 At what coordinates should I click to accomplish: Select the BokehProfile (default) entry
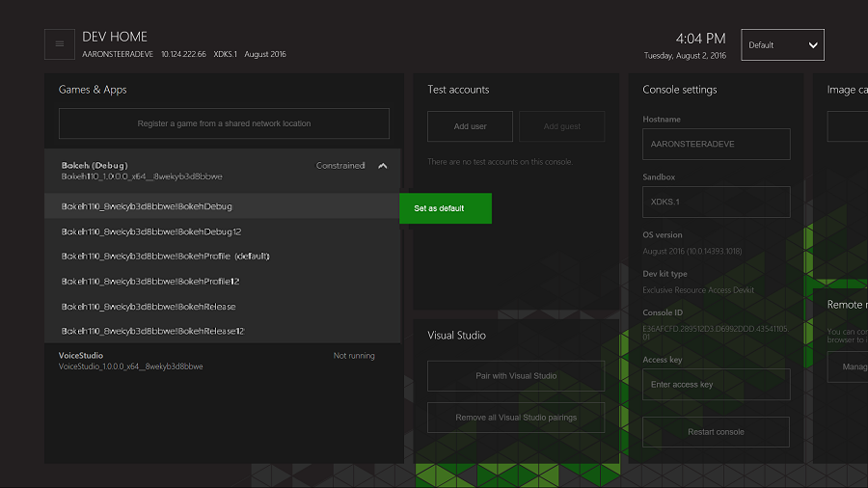coord(222,257)
